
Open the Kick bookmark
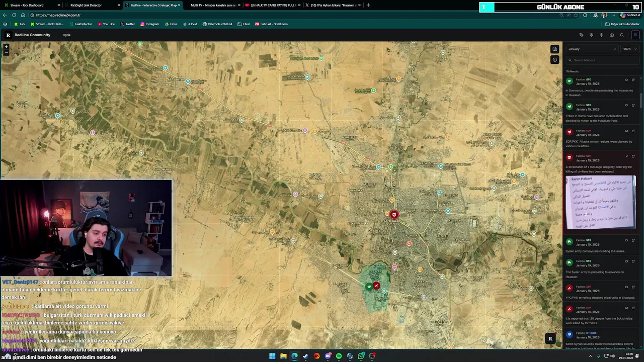[x=20, y=24]
